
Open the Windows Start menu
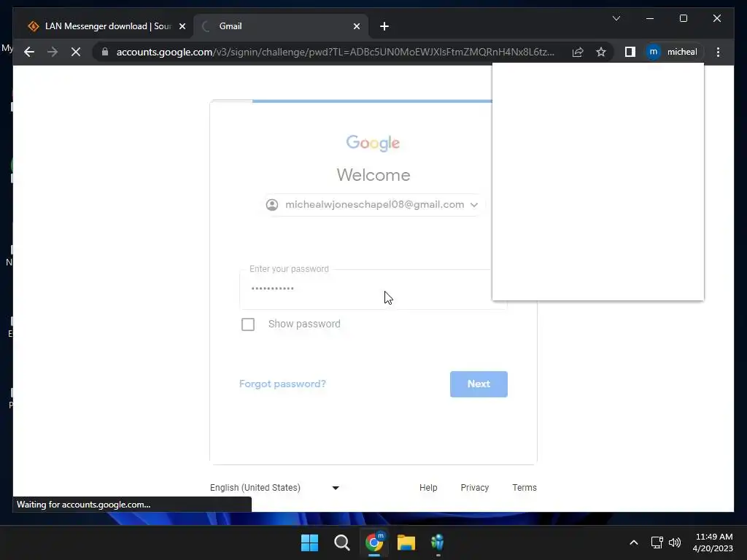coord(309,542)
